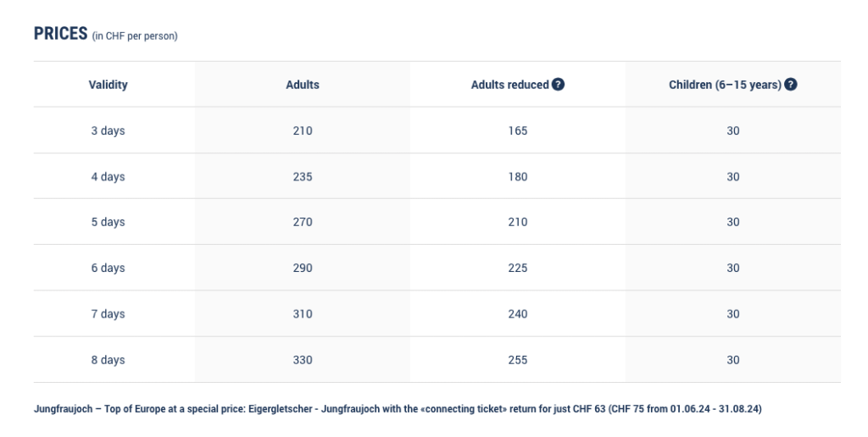Click the Adults column header
The width and height of the screenshot is (868, 437).
point(303,85)
